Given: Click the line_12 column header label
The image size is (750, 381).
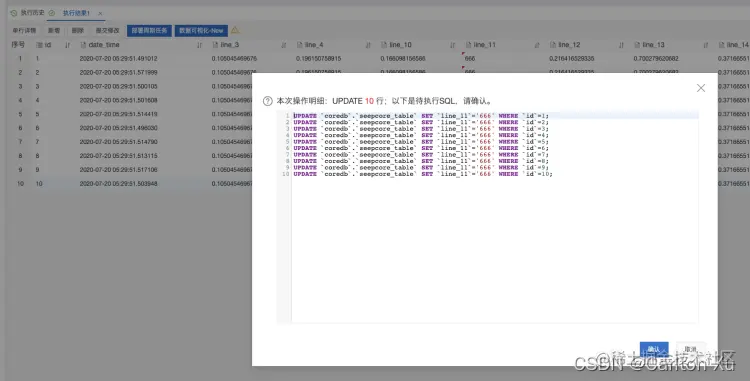Looking at the screenshot, I should point(569,45).
